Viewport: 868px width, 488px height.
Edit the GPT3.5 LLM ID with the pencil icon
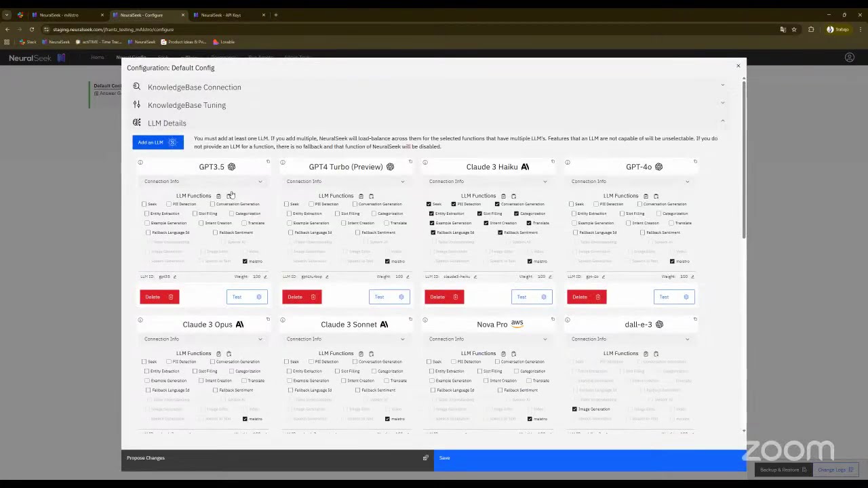coord(174,277)
